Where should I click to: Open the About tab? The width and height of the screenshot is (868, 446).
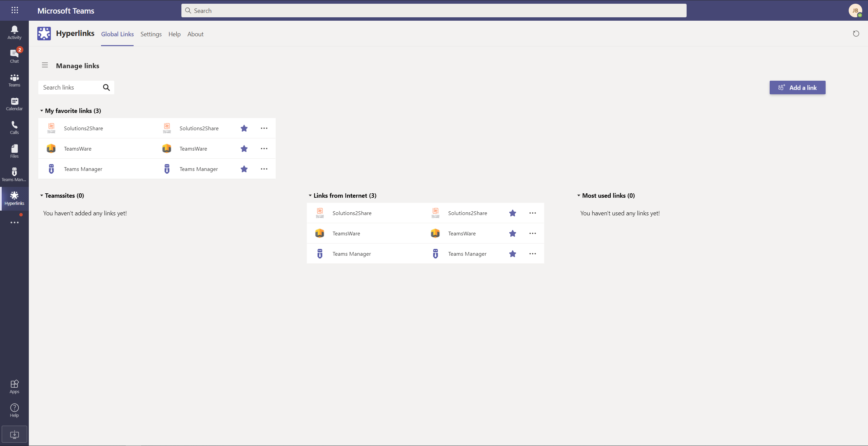(195, 34)
